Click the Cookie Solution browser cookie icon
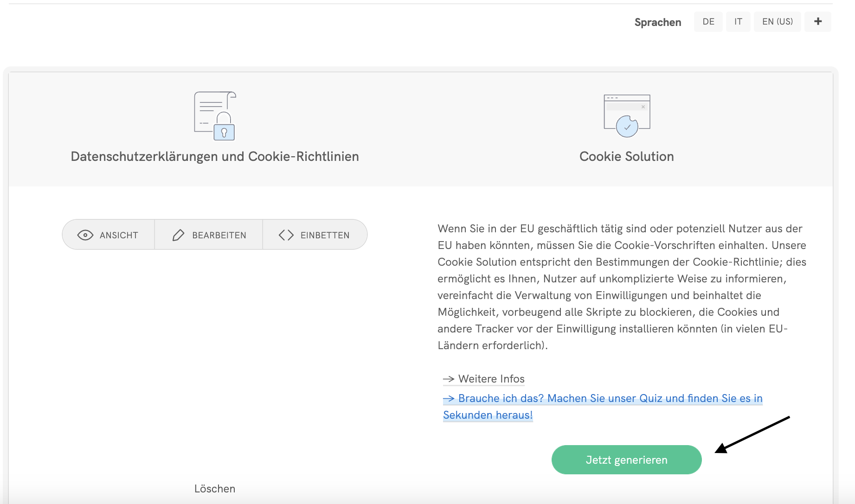 click(x=627, y=116)
